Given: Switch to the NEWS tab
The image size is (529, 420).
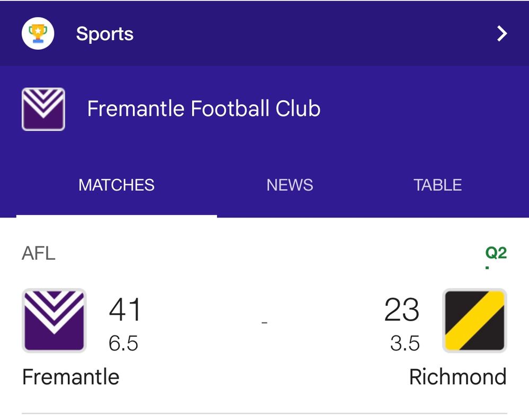Looking at the screenshot, I should pyautogui.click(x=290, y=185).
